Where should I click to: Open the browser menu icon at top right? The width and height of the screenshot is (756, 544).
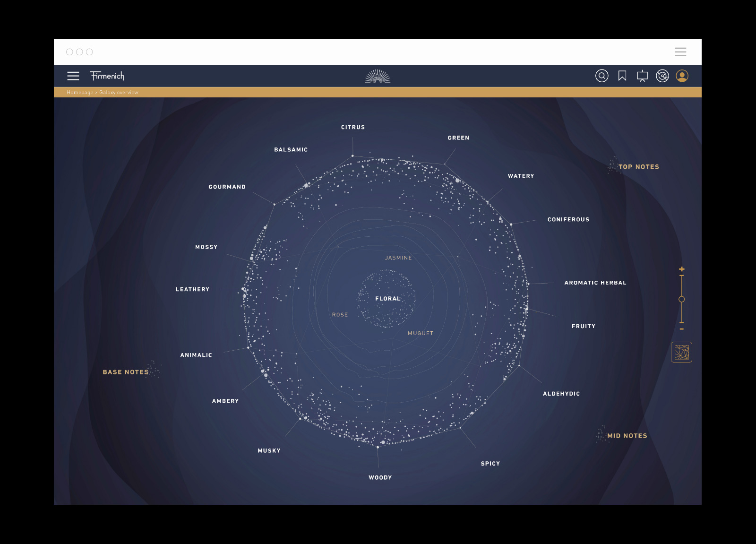pyautogui.click(x=680, y=52)
